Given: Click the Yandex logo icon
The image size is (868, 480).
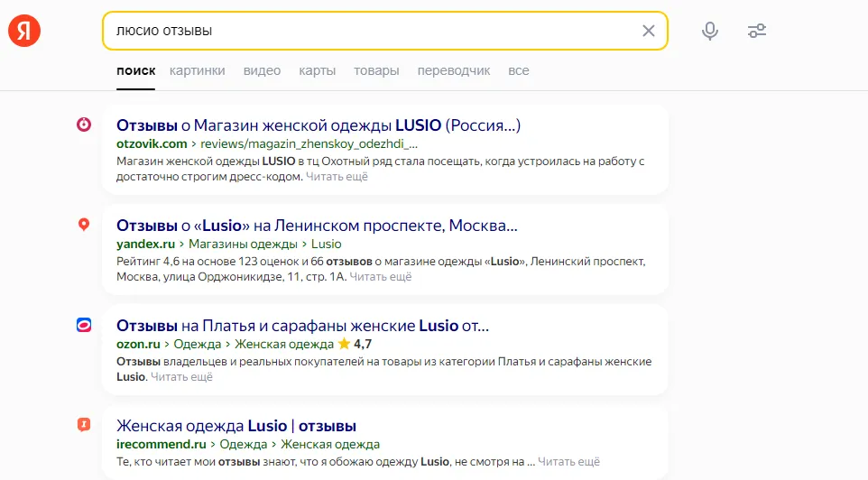Looking at the screenshot, I should (x=24, y=31).
